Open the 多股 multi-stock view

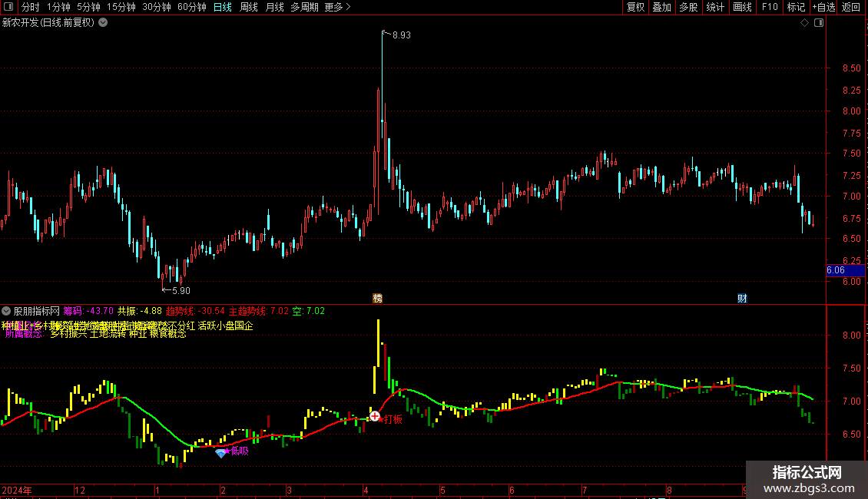pos(688,7)
